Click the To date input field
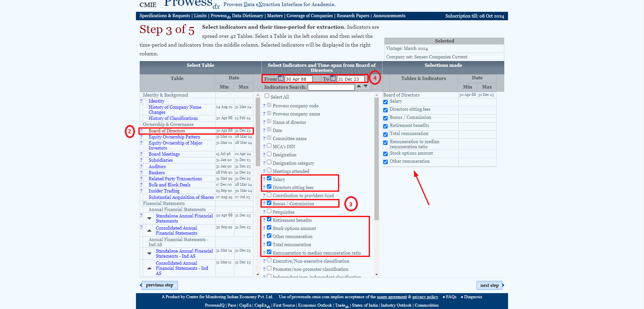This screenshot has width=644, height=309. tap(351, 79)
